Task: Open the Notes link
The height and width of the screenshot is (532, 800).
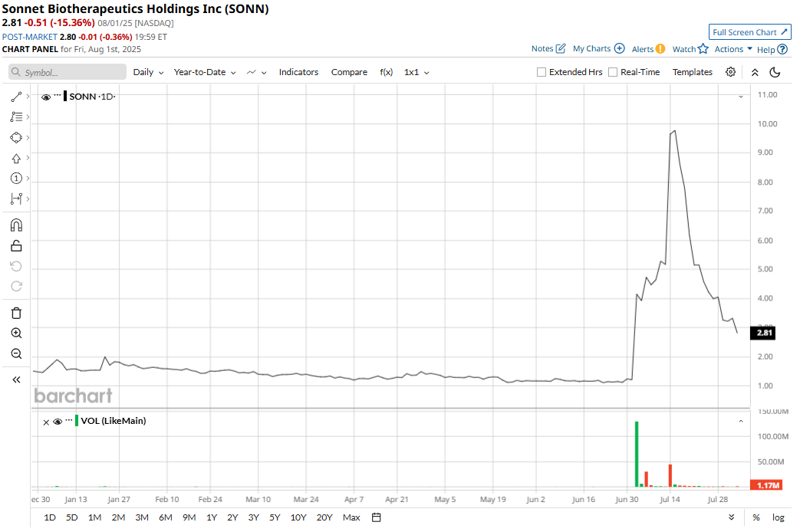Action: point(542,48)
